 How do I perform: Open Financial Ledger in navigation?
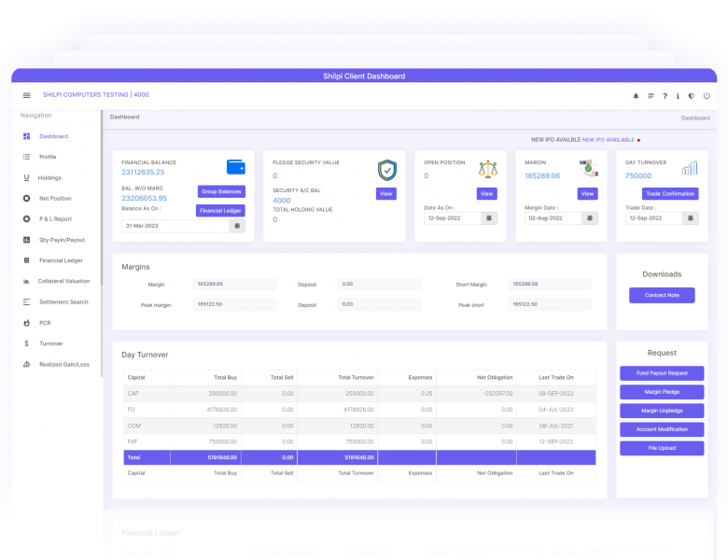pyautogui.click(x=61, y=260)
